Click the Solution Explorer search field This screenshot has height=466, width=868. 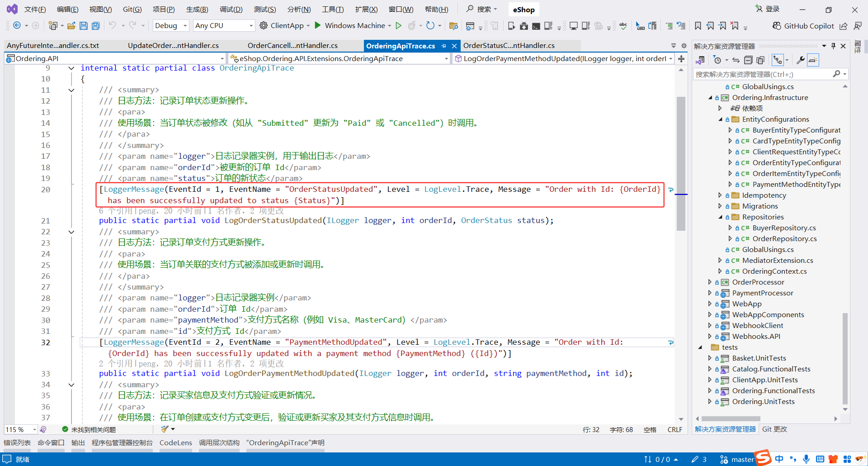[770, 74]
